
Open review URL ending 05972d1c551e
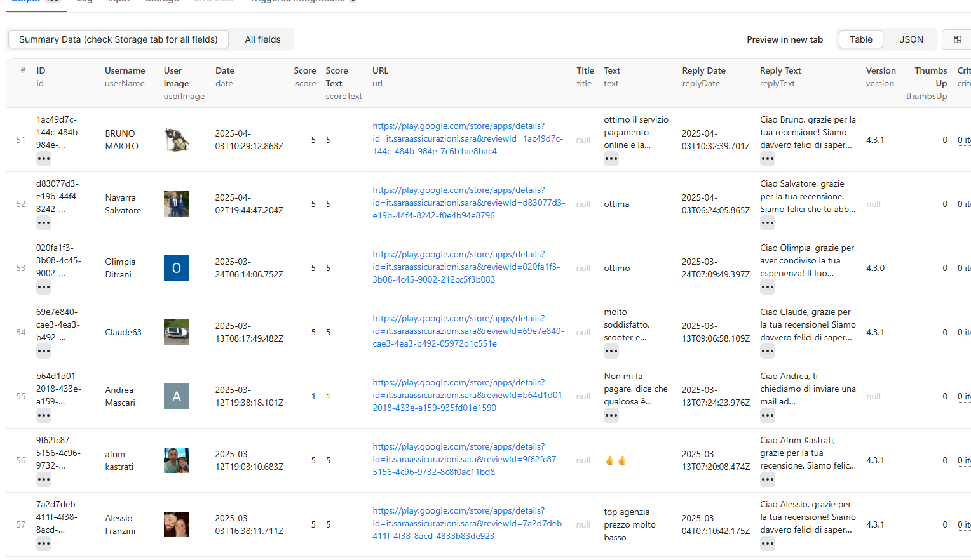[x=468, y=331]
